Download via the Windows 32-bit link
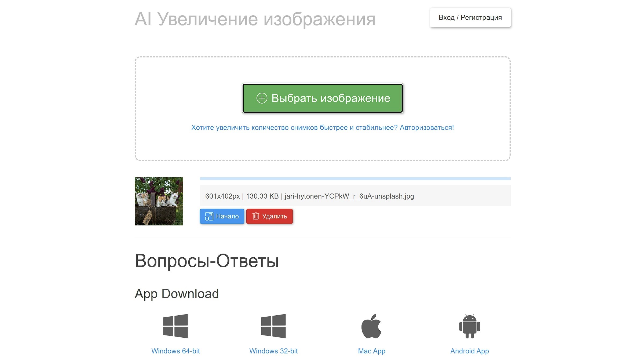This screenshot has width=644, height=358. [273, 351]
